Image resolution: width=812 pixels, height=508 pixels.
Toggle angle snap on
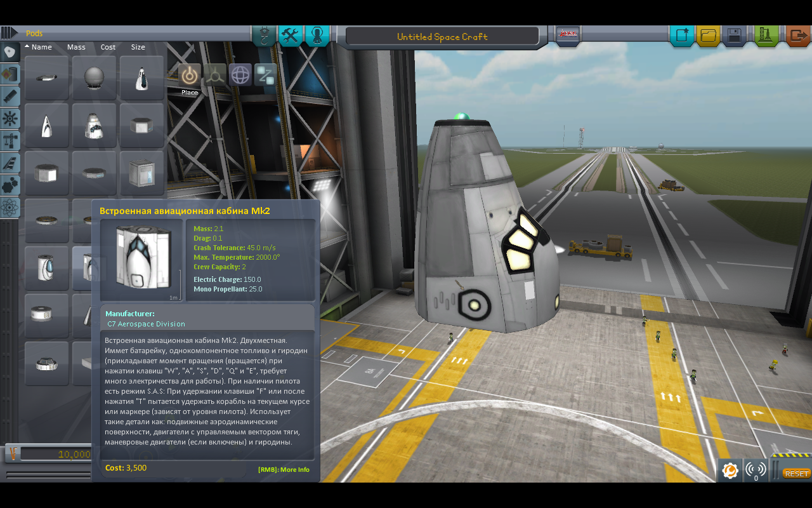[265, 74]
